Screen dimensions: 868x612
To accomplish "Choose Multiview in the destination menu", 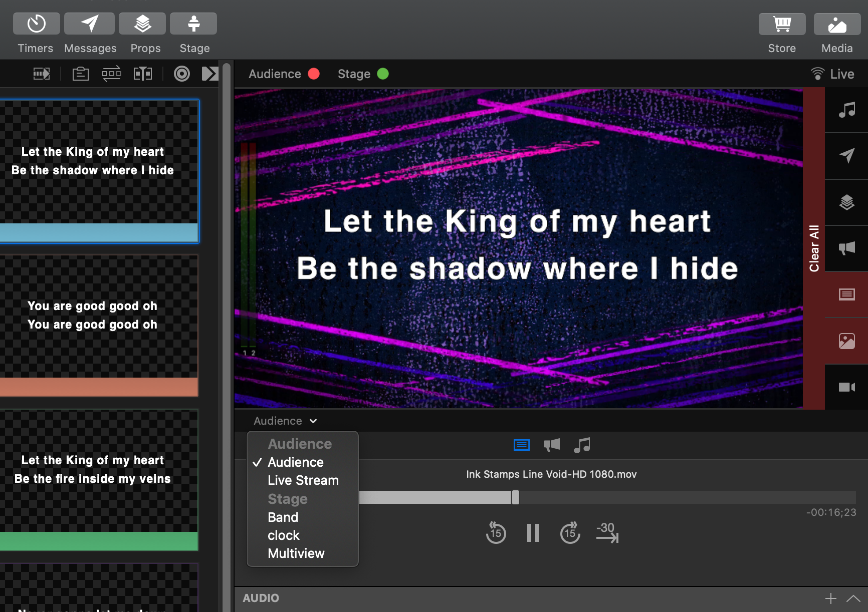I will click(296, 553).
